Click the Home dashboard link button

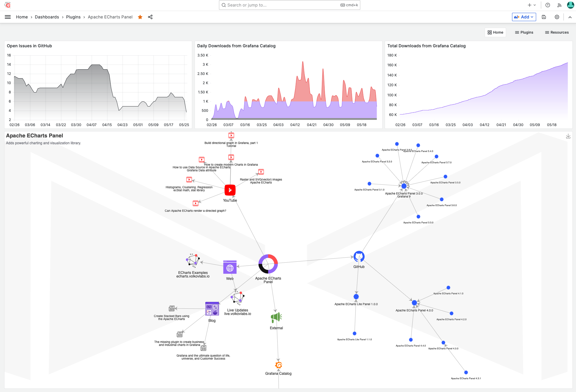[x=495, y=32]
